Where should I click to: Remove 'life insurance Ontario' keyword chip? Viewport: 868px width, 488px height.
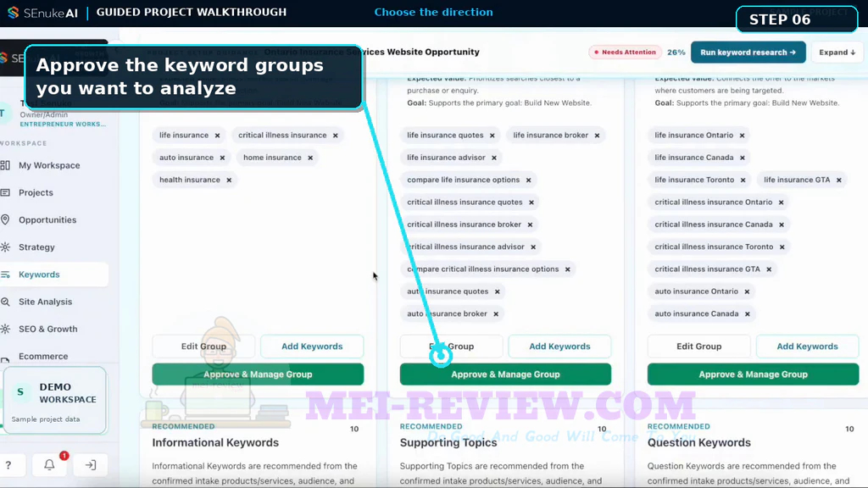click(743, 136)
